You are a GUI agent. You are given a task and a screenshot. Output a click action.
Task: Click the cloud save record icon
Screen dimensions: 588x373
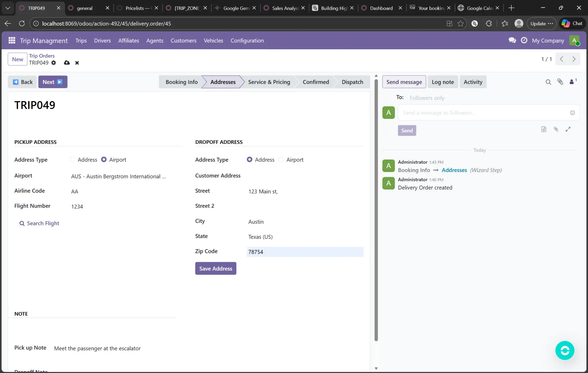67,63
